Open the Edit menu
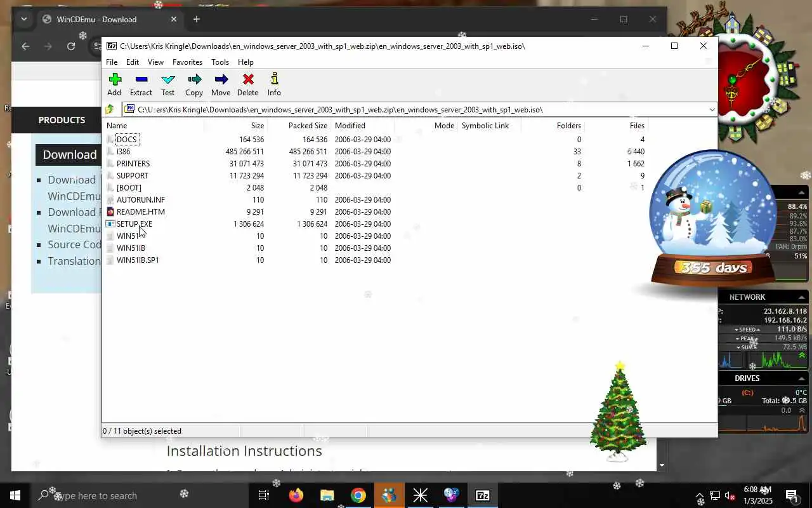Screen dimensions: 812x508 point(132,62)
